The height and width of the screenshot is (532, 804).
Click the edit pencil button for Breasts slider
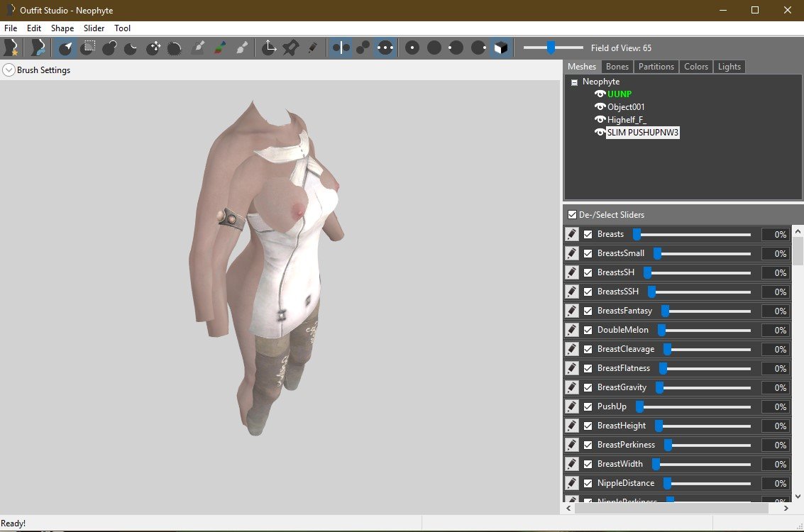click(x=572, y=234)
